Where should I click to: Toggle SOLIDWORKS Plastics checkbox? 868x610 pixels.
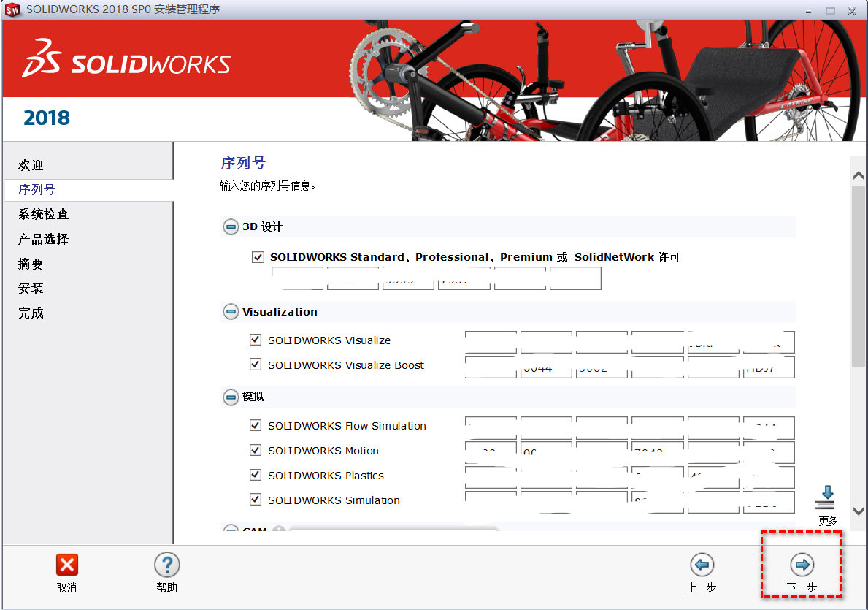256,475
